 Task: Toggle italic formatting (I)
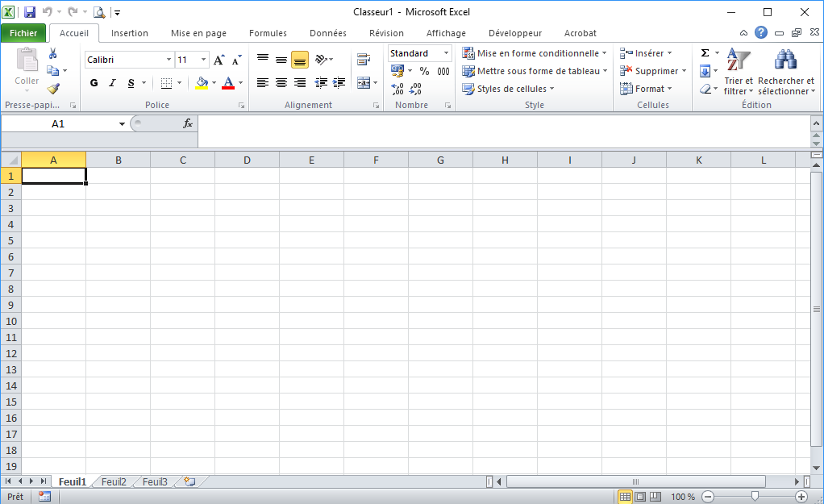(x=112, y=83)
